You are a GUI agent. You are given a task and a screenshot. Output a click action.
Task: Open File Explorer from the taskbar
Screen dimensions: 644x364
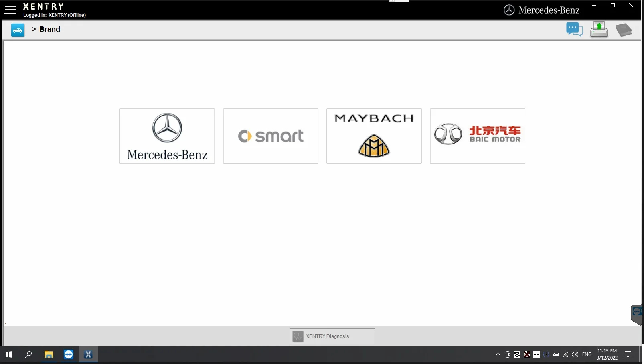click(x=49, y=354)
